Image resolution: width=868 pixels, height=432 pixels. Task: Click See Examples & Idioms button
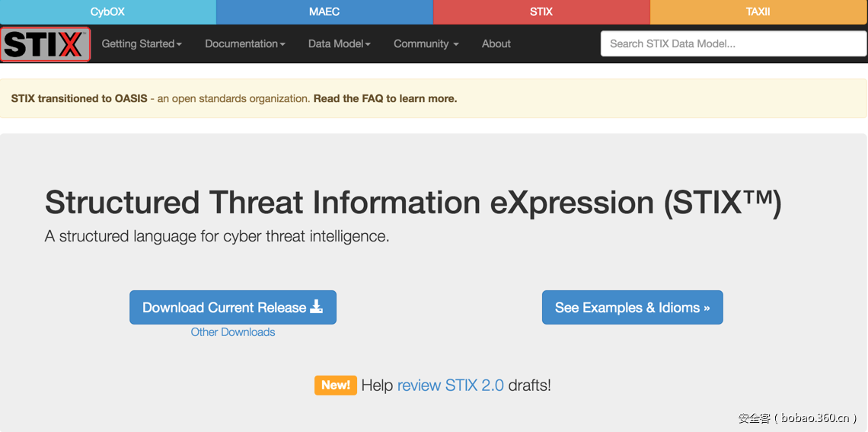click(x=632, y=307)
